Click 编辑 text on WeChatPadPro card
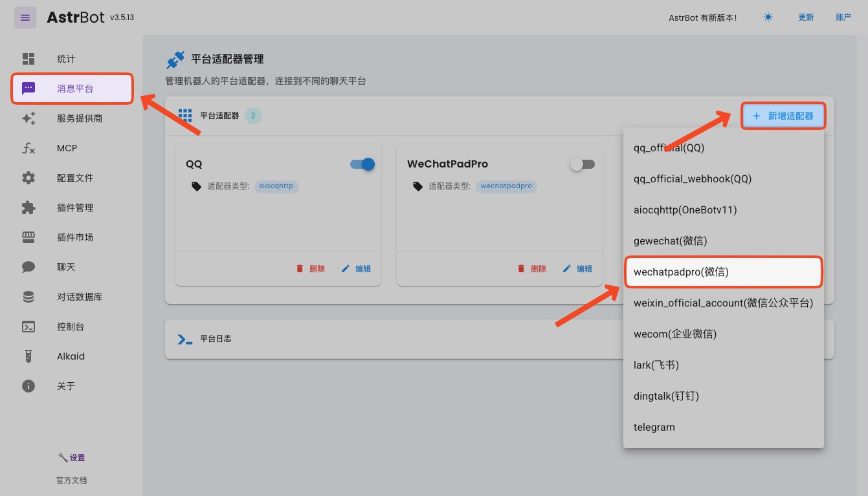868x496 pixels. 584,269
